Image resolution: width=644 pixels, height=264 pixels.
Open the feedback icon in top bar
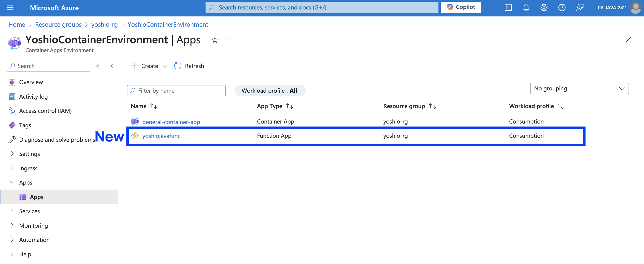point(580,8)
